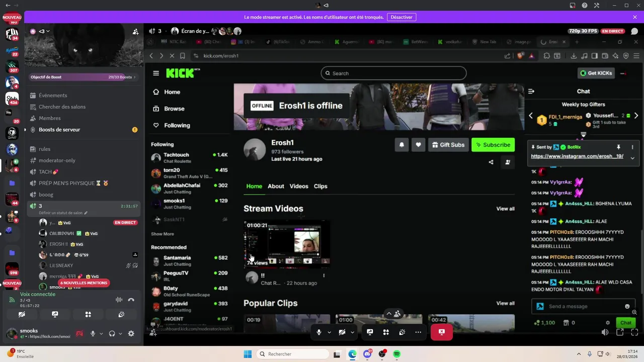Open noise suppression waveform icon in voice panel
The width and height of the screenshot is (644, 362).
point(119,300)
